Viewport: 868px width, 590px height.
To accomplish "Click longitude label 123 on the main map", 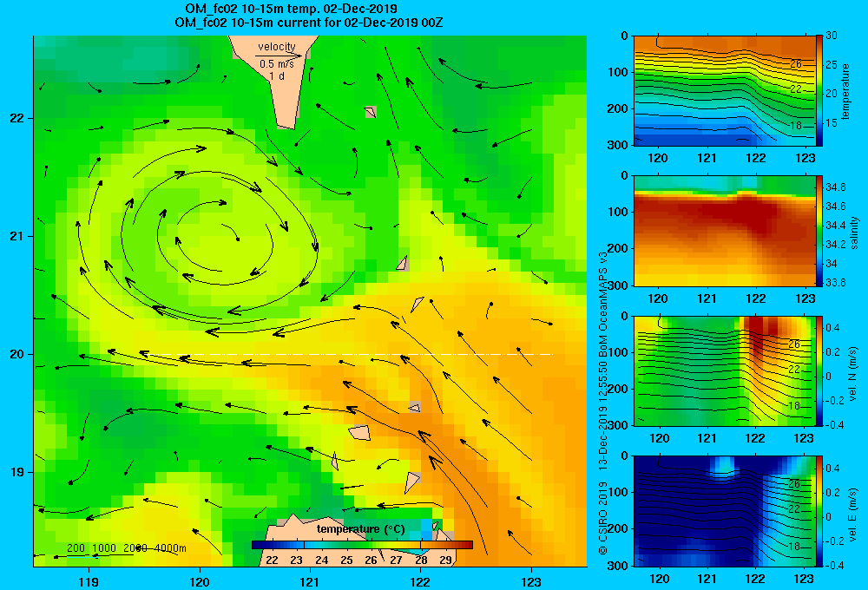I will click(531, 581).
